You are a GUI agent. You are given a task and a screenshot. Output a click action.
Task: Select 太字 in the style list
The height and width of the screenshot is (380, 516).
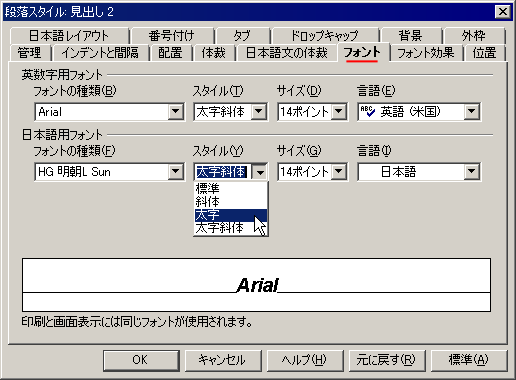click(231, 215)
